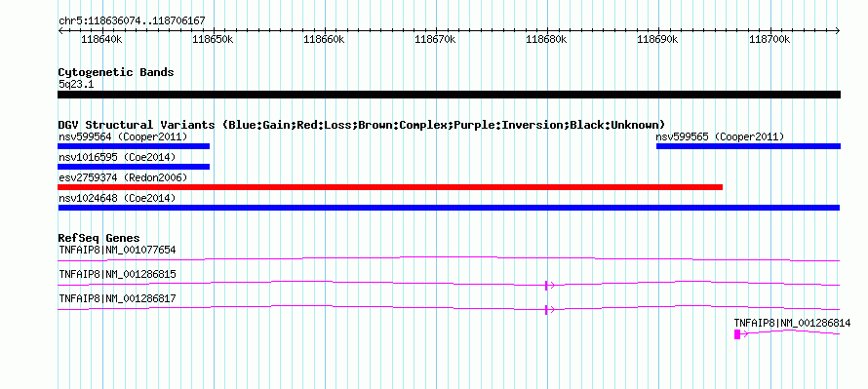Click the blue nsv599564 gain bar
The width and height of the screenshot is (868, 389).
coord(134,146)
